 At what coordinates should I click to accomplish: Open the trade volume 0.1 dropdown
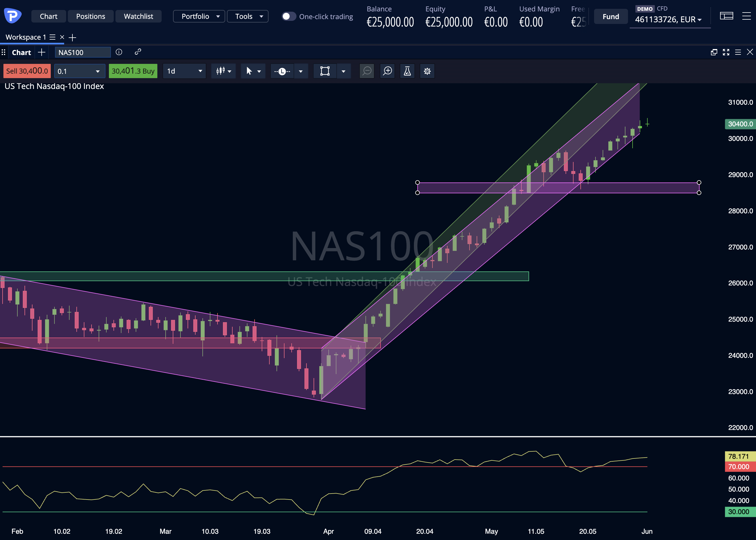(80, 71)
